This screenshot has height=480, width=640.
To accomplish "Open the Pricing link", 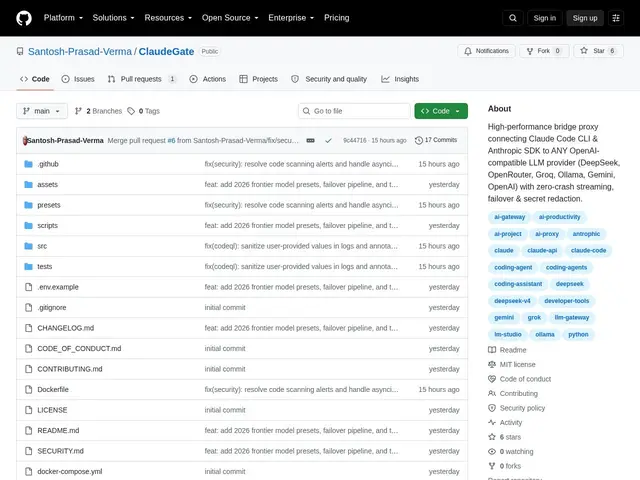I will [x=337, y=18].
